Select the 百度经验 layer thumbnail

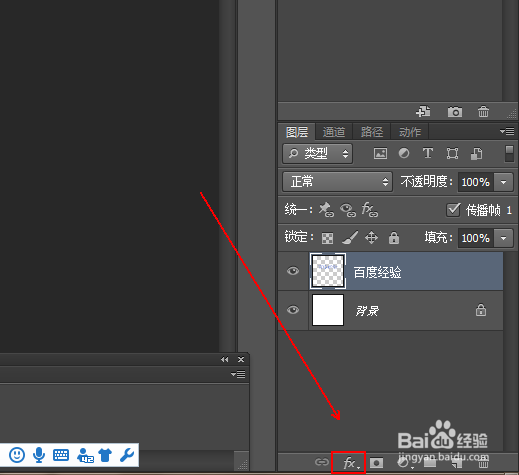click(x=328, y=271)
